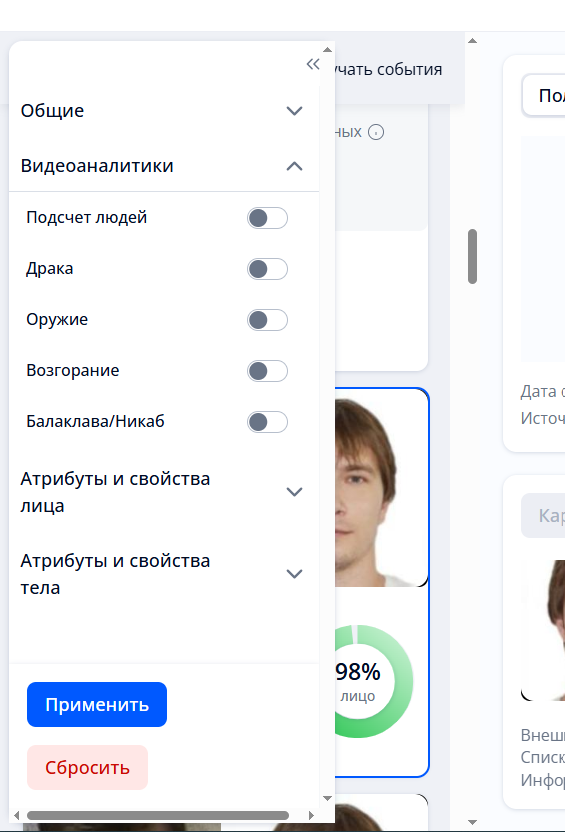Image resolution: width=565 pixels, height=832 pixels.
Task: Click the event list vertical scrollbar thumb
Action: (472, 257)
